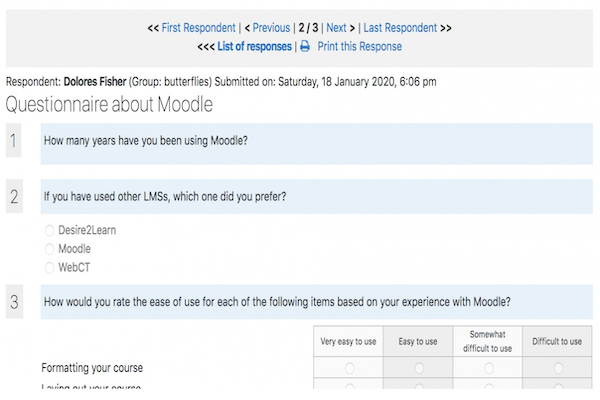
Task: Choose Somewhat difficult for Formatting your course
Action: [x=489, y=368]
